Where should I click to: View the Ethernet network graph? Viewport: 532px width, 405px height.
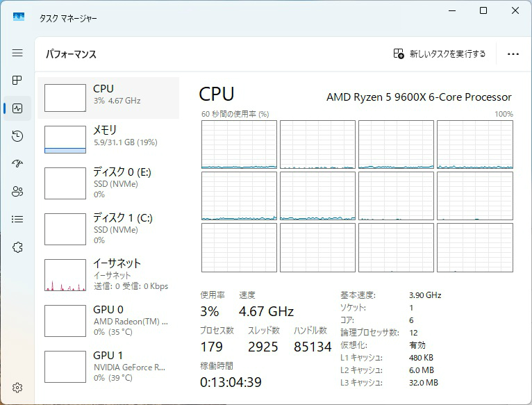click(x=108, y=274)
